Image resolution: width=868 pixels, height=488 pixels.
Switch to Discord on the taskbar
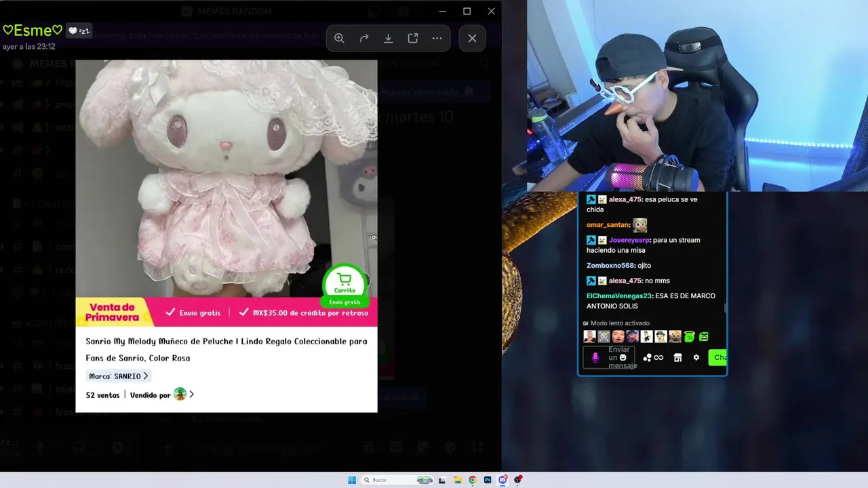[502, 480]
